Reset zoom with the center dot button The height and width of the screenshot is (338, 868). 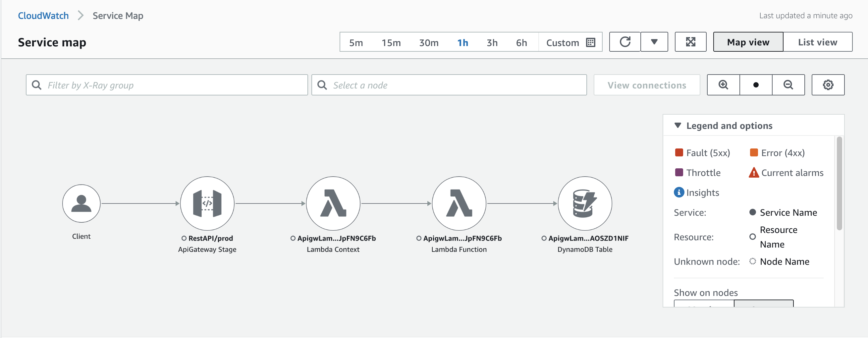coord(756,85)
